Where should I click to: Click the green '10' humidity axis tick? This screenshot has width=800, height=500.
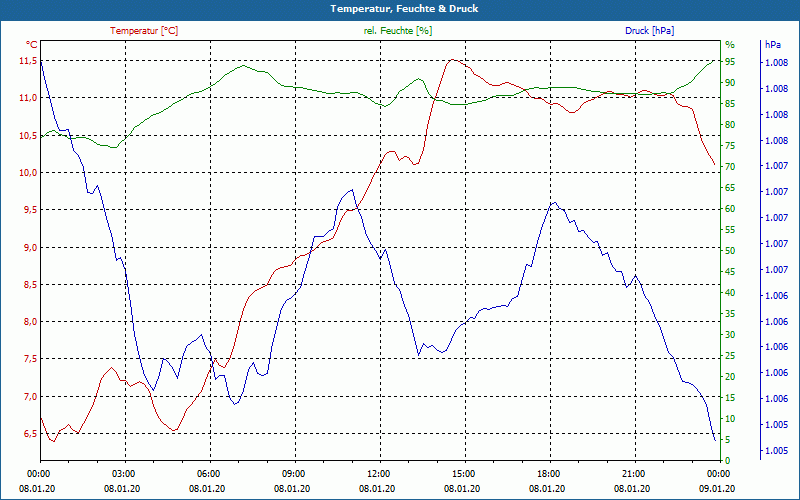(x=730, y=419)
